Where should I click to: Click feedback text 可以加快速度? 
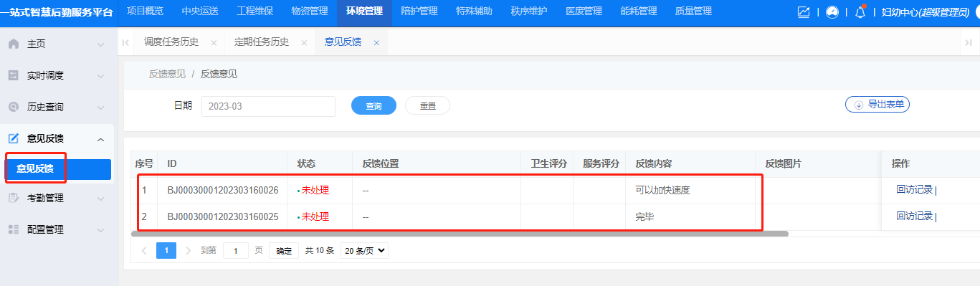point(662,191)
